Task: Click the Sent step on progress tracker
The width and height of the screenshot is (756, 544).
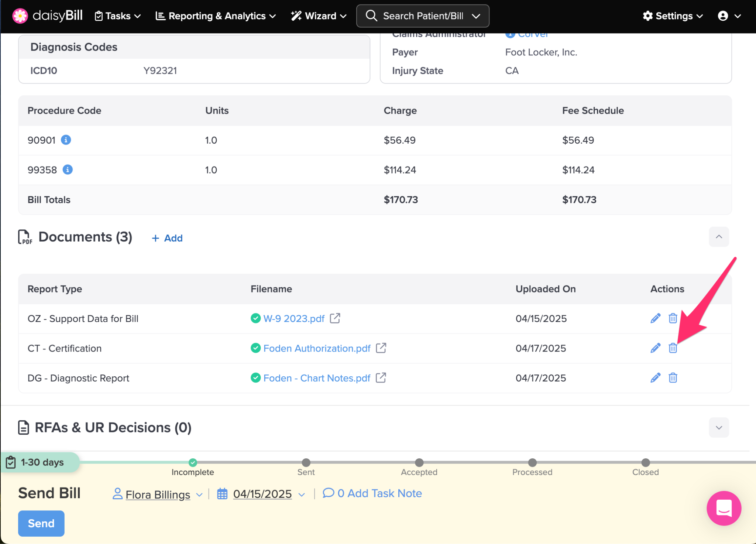Action: [306, 463]
